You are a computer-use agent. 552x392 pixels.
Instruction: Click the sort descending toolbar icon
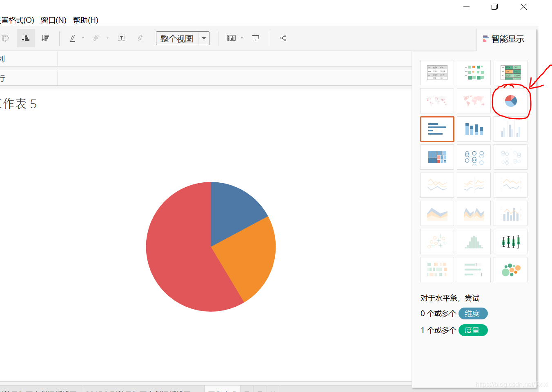pos(45,38)
